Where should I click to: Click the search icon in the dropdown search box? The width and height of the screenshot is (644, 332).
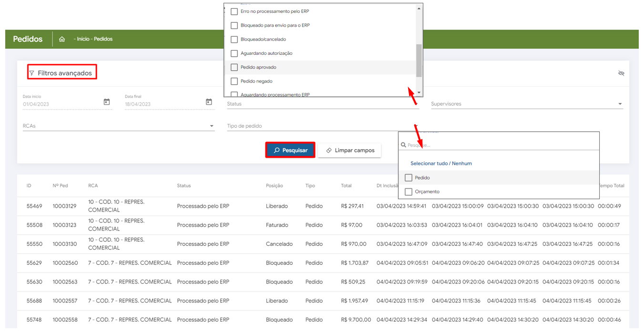pos(403,145)
